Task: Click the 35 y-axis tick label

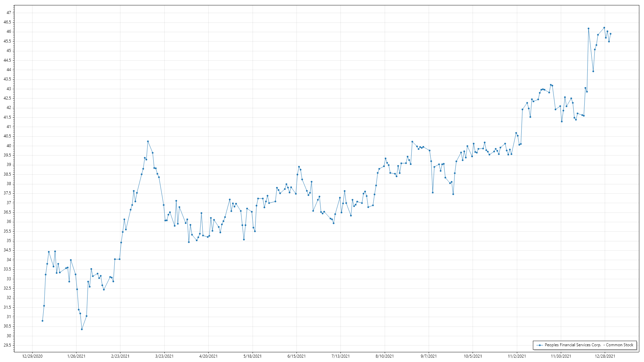Action: (9, 241)
